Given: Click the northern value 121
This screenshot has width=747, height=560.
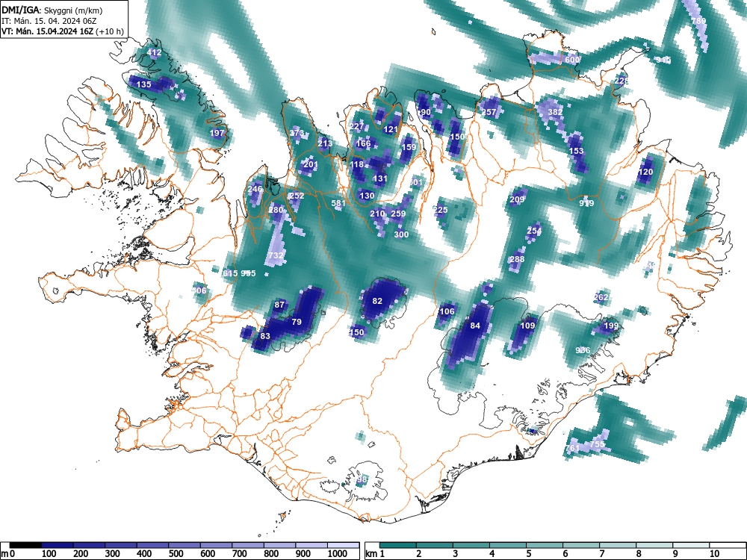Looking at the screenshot, I should click(x=391, y=129).
